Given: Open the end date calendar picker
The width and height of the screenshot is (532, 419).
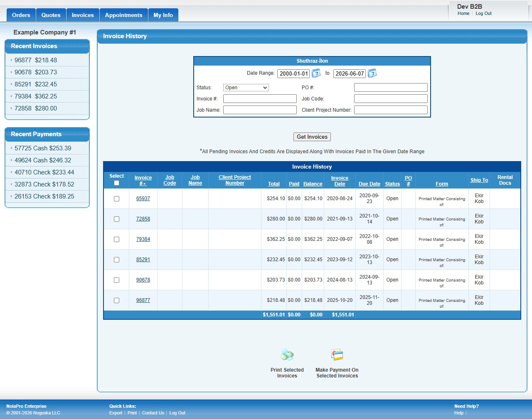Looking at the screenshot, I should point(372,74).
